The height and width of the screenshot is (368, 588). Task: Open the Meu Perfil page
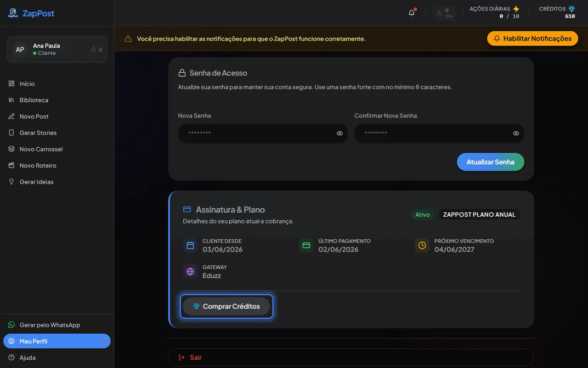pos(57,341)
